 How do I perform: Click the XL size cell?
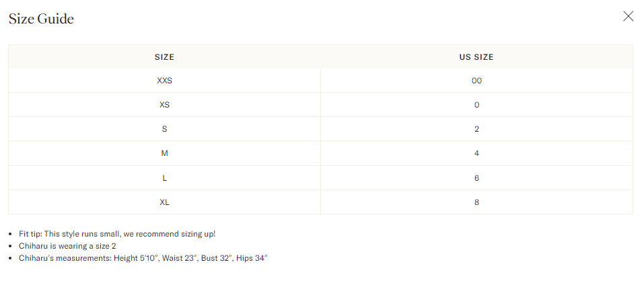164,202
